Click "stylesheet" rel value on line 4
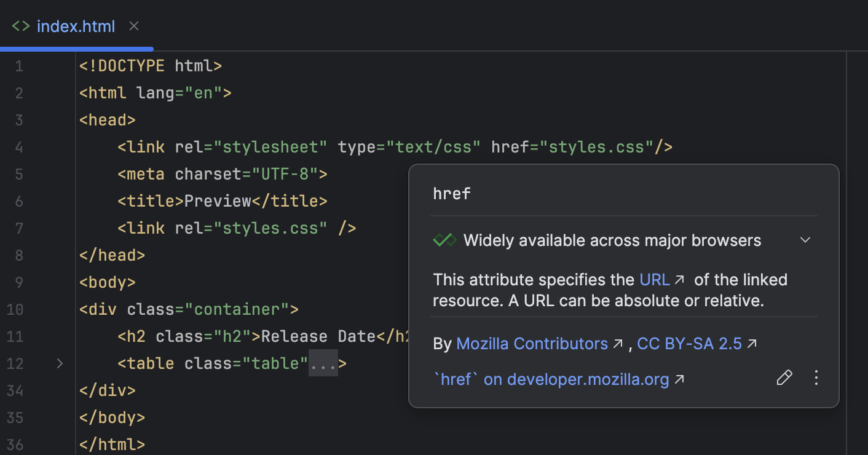This screenshot has width=868, height=455. coord(270,147)
